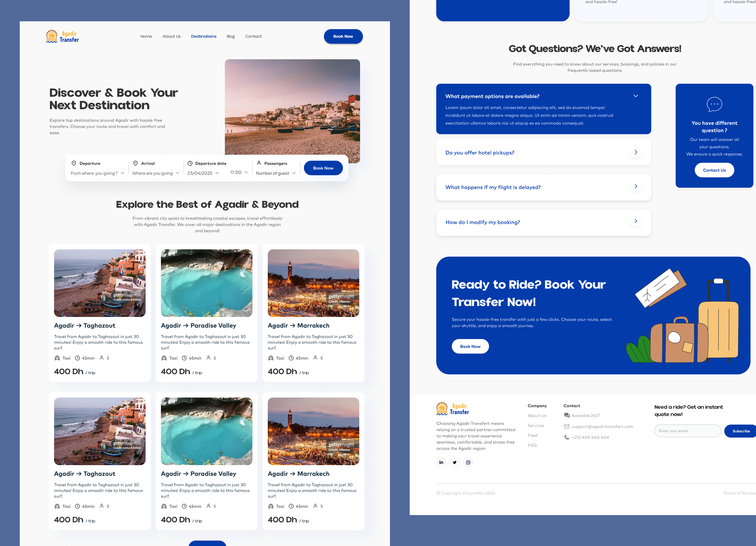Click the Book Now button in the header
The width and height of the screenshot is (756, 546).
pyautogui.click(x=343, y=36)
